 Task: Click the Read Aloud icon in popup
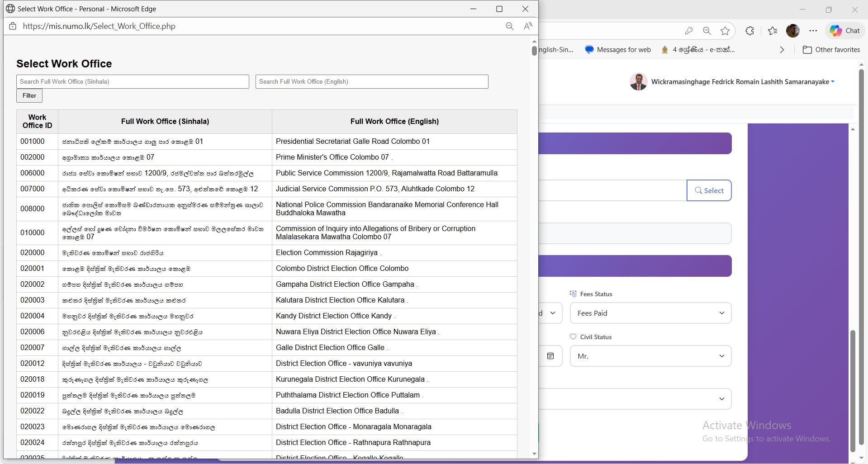(x=528, y=26)
